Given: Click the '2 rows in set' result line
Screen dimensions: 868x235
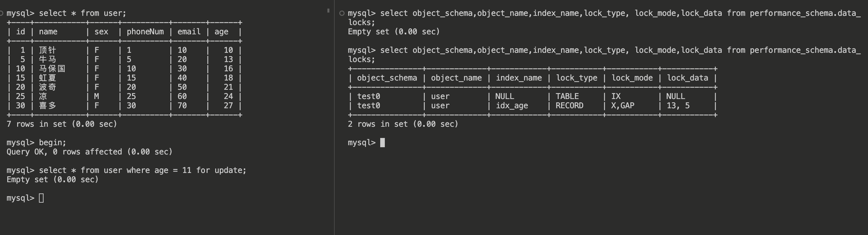Looking at the screenshot, I should [403, 124].
